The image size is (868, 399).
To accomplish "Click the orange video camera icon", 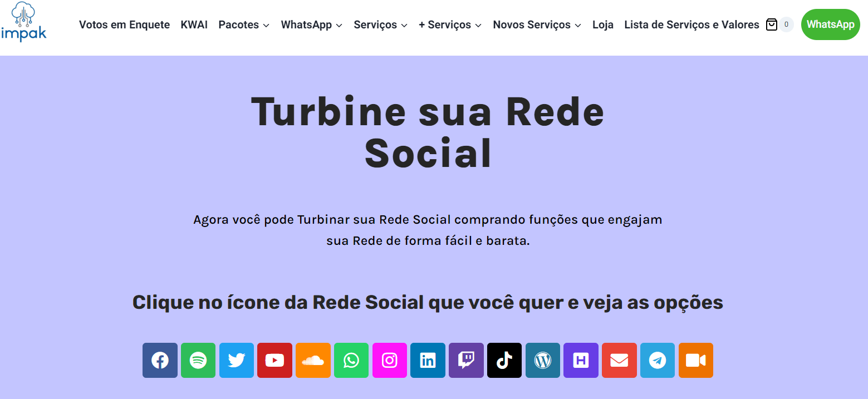I will (696, 361).
